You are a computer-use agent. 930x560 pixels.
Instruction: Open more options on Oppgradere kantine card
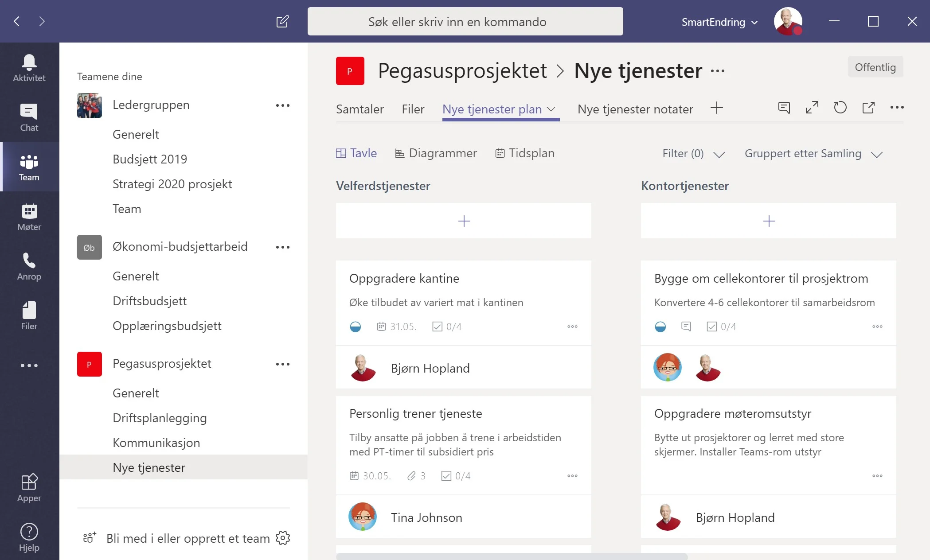[x=572, y=327]
